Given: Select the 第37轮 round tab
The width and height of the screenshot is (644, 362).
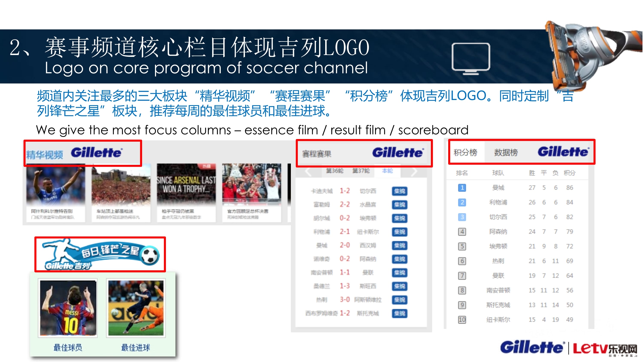Looking at the screenshot, I should coord(361,171).
